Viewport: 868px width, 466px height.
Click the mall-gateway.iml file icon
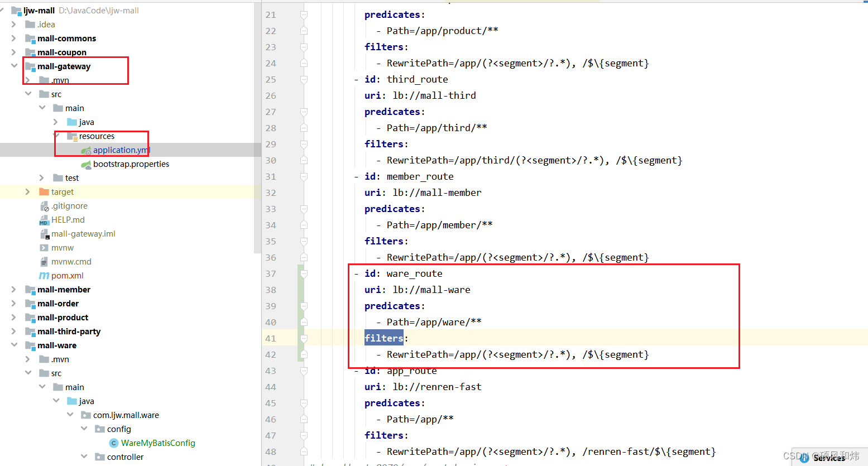point(44,234)
